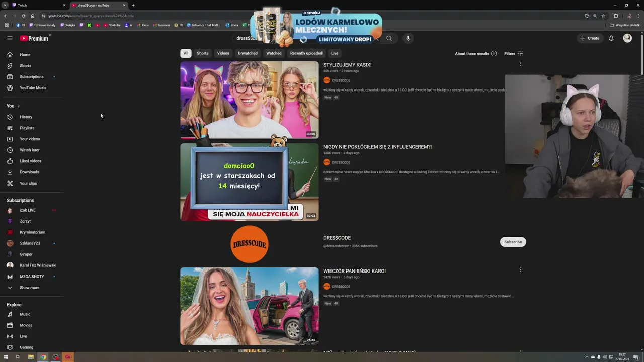Click the YouTube Premium logo
Screen dimensions: 644x362
click(34, 38)
